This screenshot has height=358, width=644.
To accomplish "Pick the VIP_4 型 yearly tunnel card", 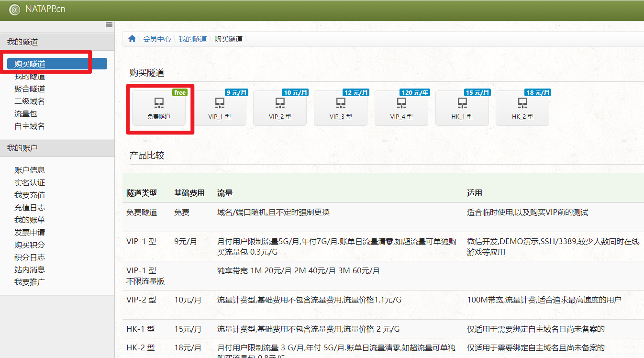I will (x=401, y=108).
